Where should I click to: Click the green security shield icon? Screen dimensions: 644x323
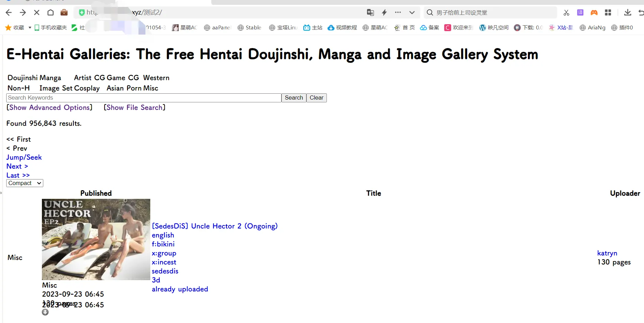(82, 13)
